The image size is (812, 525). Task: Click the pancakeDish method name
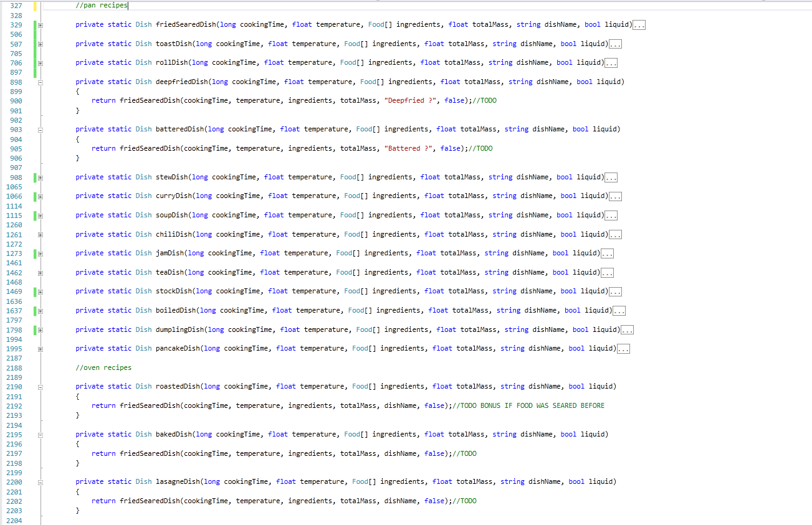coord(178,348)
